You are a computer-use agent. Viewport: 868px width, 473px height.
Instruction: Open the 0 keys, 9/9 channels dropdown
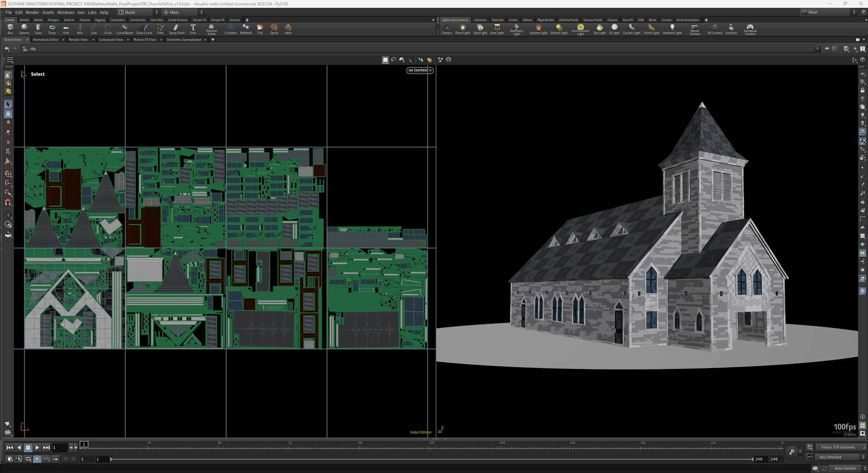pyautogui.click(x=840, y=447)
